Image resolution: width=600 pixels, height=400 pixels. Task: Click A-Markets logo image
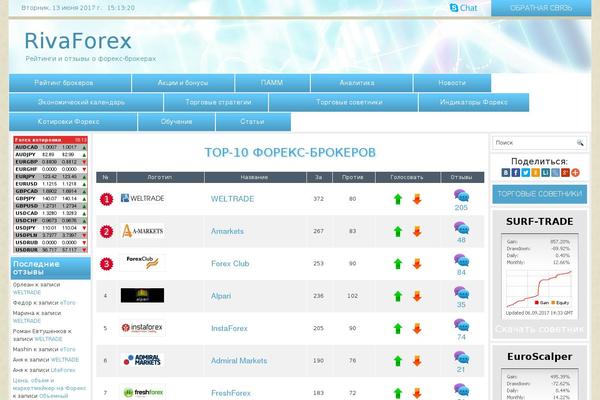tap(142, 231)
